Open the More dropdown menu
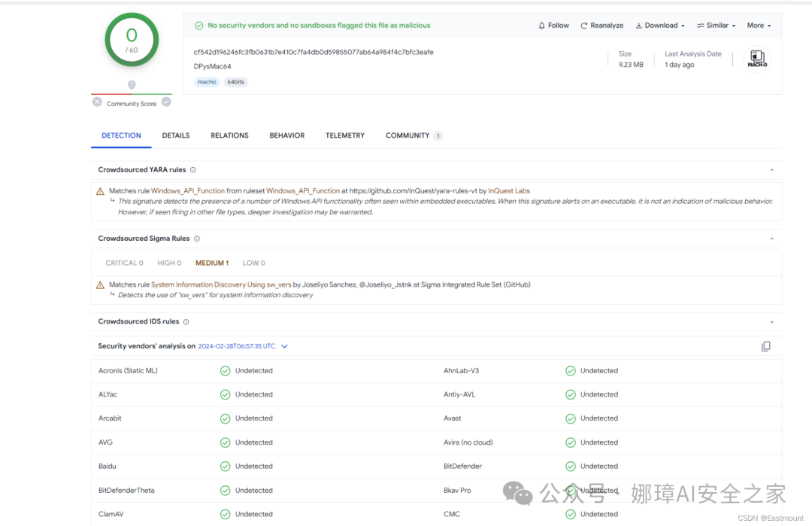This screenshot has height=526, width=812. click(x=759, y=26)
